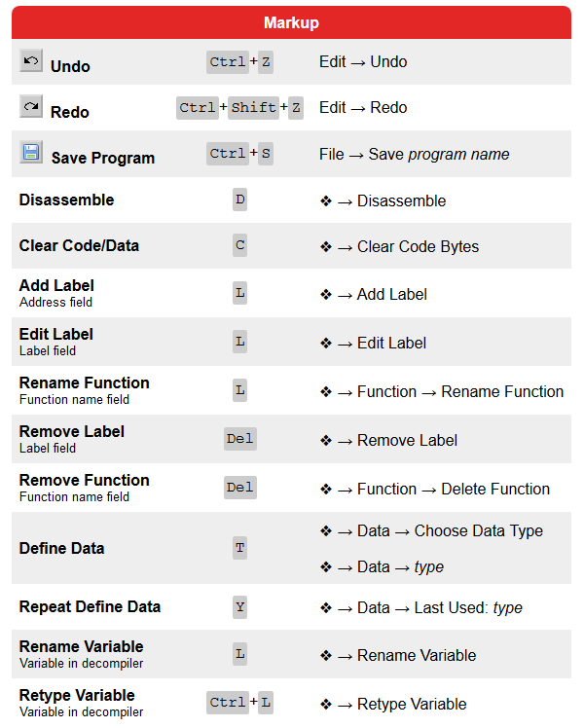
Task: Click the Del key for Remove Function
Action: (240, 488)
